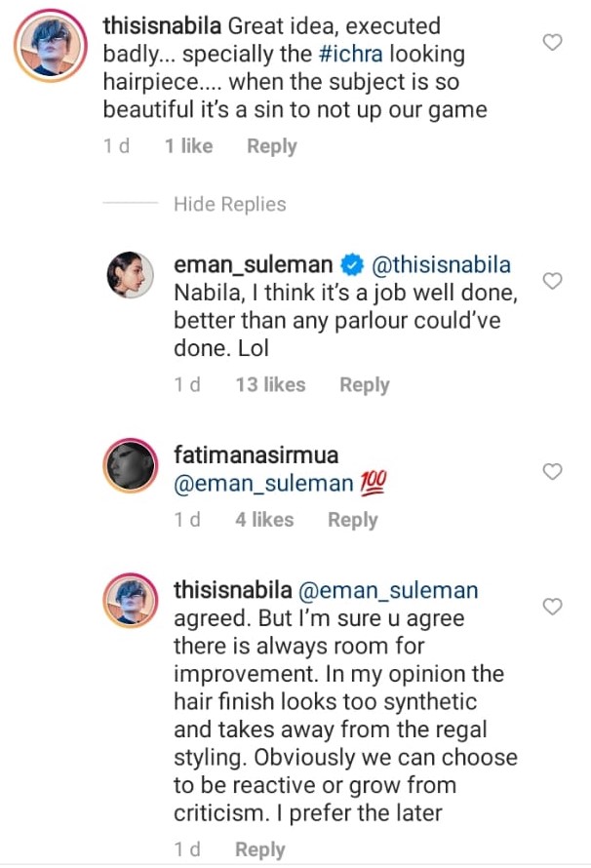Reply to fatimanasirmua's comment

(352, 520)
